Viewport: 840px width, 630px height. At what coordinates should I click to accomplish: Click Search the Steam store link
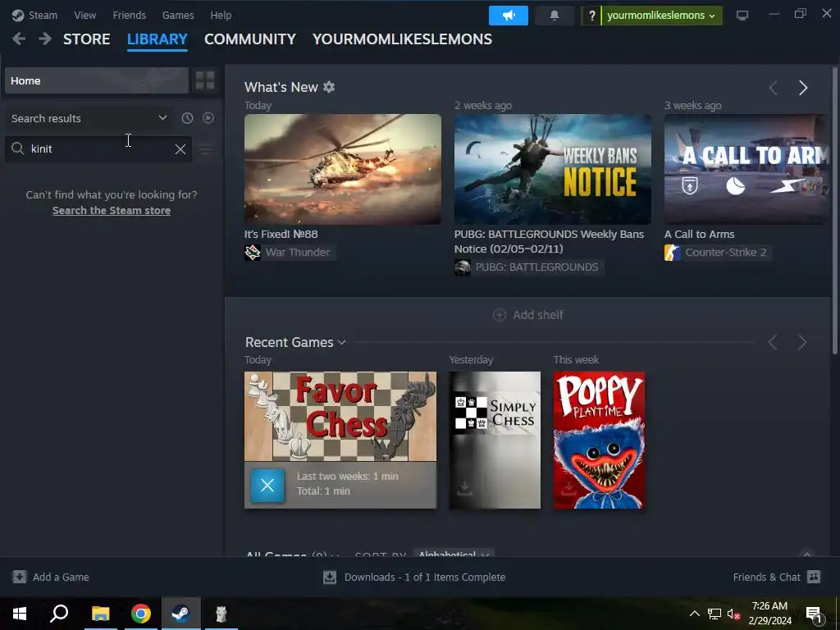(112, 211)
